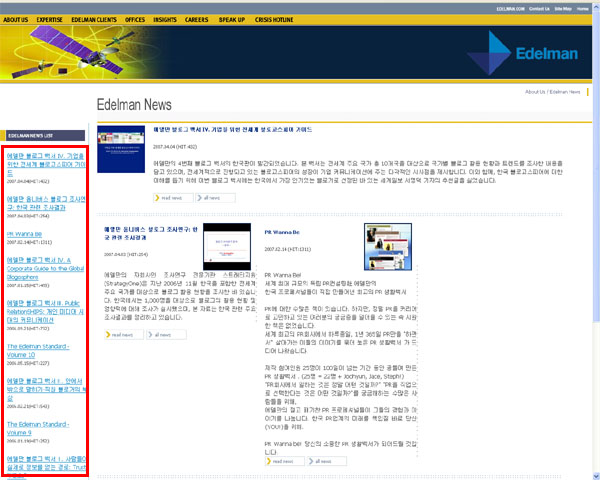This screenshot has width=600, height=480.
Task: Visit the EDELMAN.COM link at top right
Action: coord(511,9)
